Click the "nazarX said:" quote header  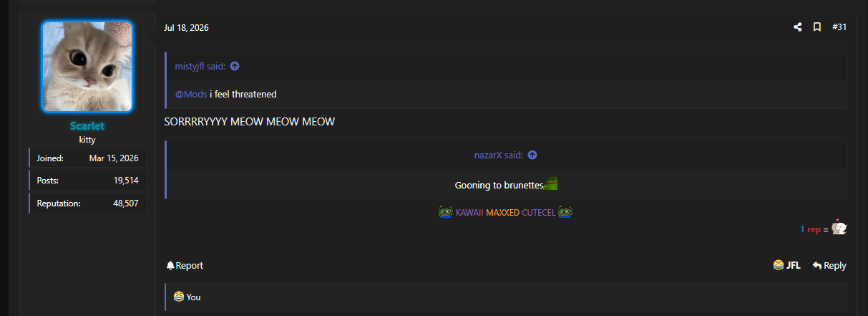(499, 155)
